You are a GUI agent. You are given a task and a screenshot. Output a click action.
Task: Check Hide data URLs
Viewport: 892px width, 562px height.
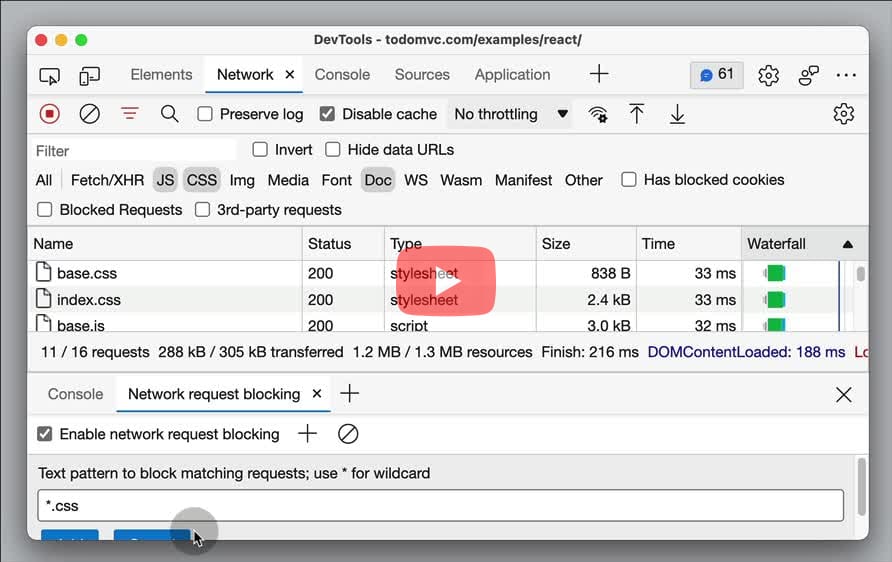point(333,150)
